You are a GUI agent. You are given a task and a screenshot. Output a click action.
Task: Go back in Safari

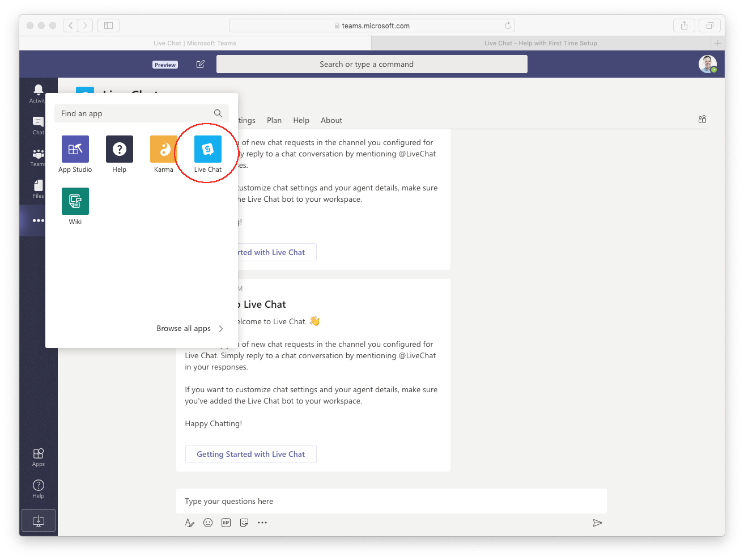point(71,26)
